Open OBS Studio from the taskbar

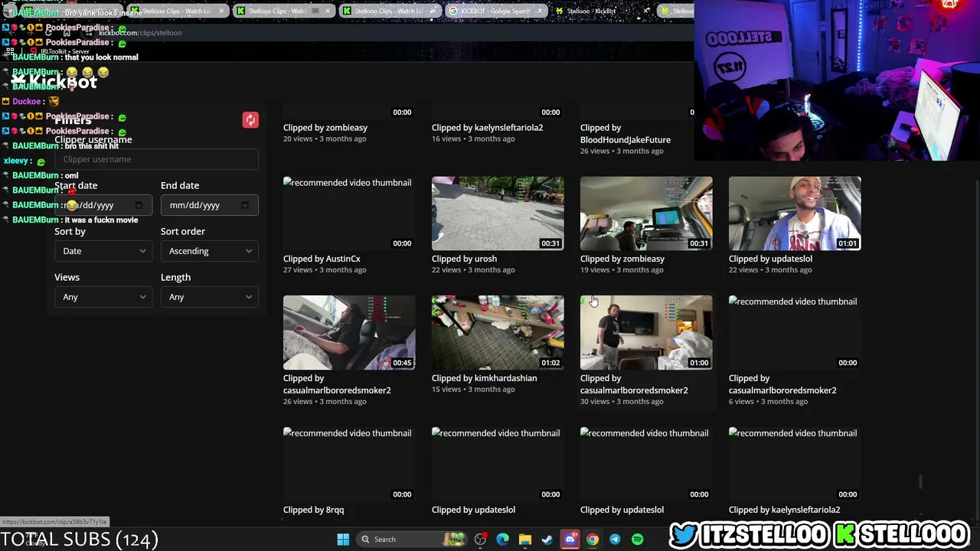[480, 540]
